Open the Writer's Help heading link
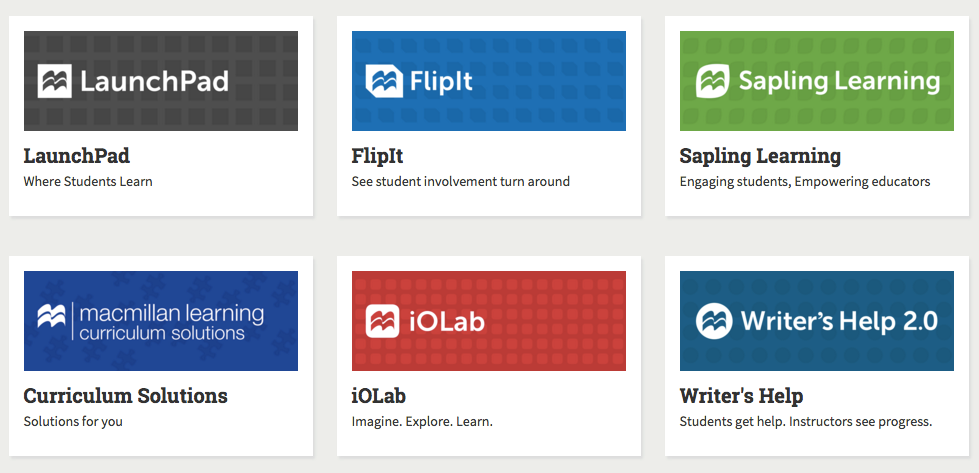979x473 pixels. [x=741, y=396]
